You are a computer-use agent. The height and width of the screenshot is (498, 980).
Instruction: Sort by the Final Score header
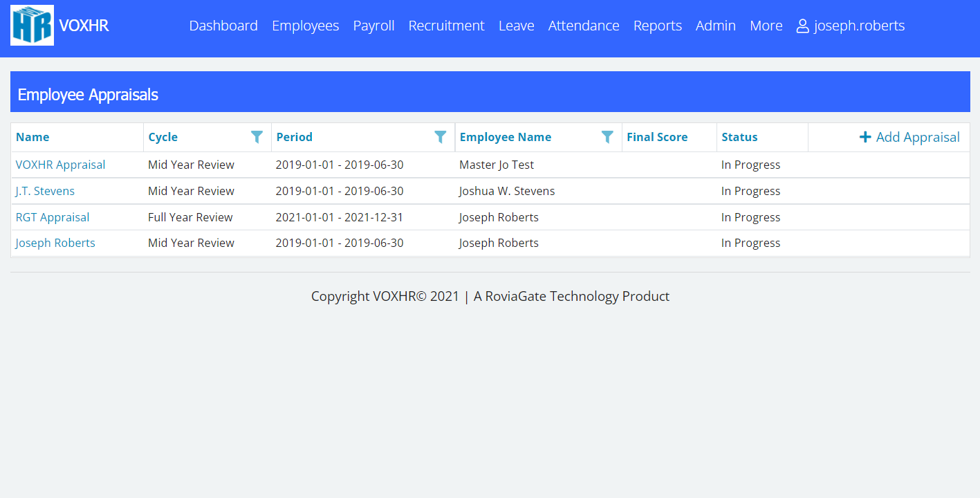point(657,137)
